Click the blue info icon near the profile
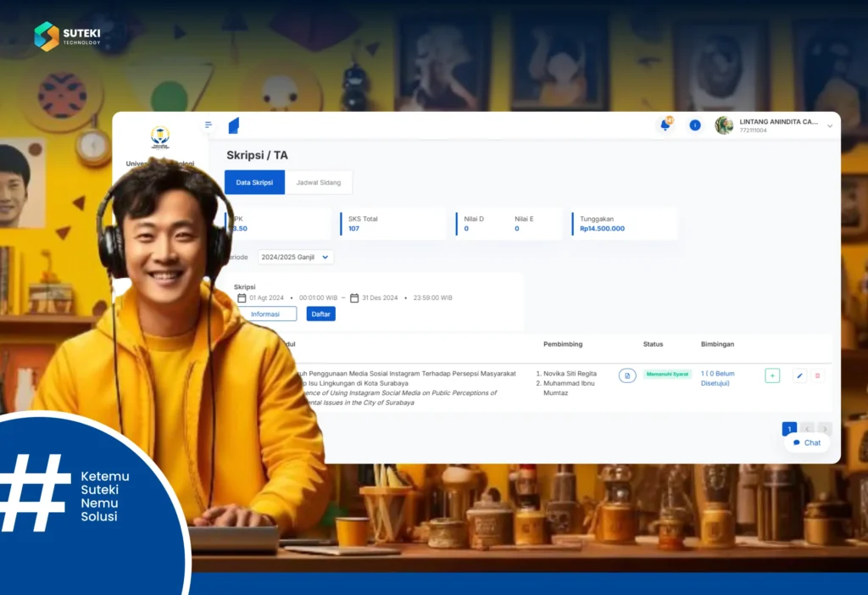The height and width of the screenshot is (595, 868). click(x=694, y=125)
